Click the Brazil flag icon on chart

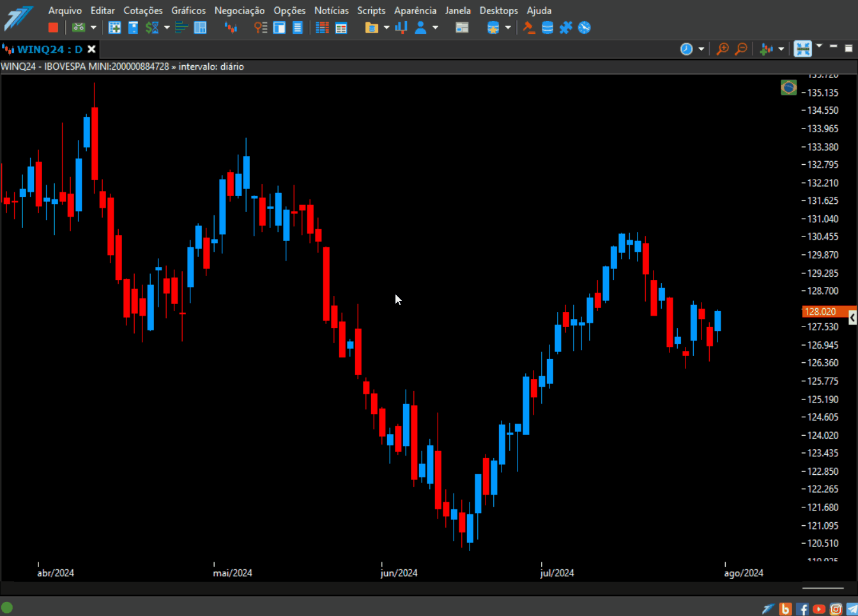pos(788,88)
